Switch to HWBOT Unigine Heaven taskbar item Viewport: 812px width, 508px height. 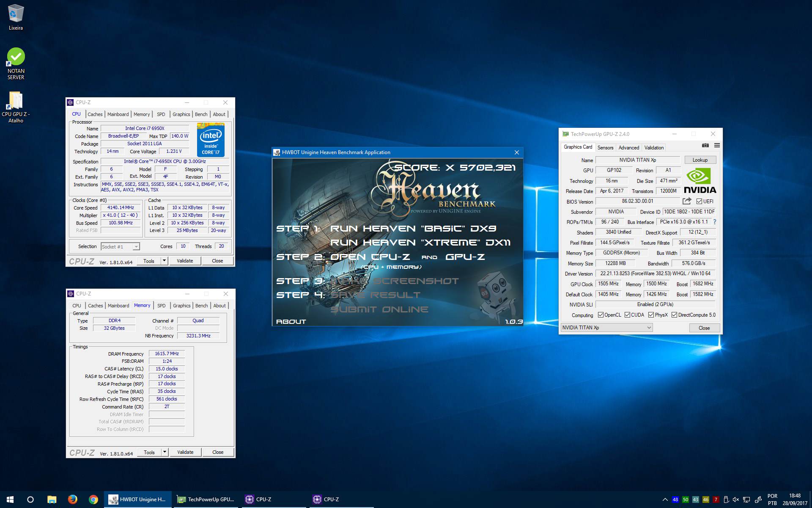tap(137, 500)
